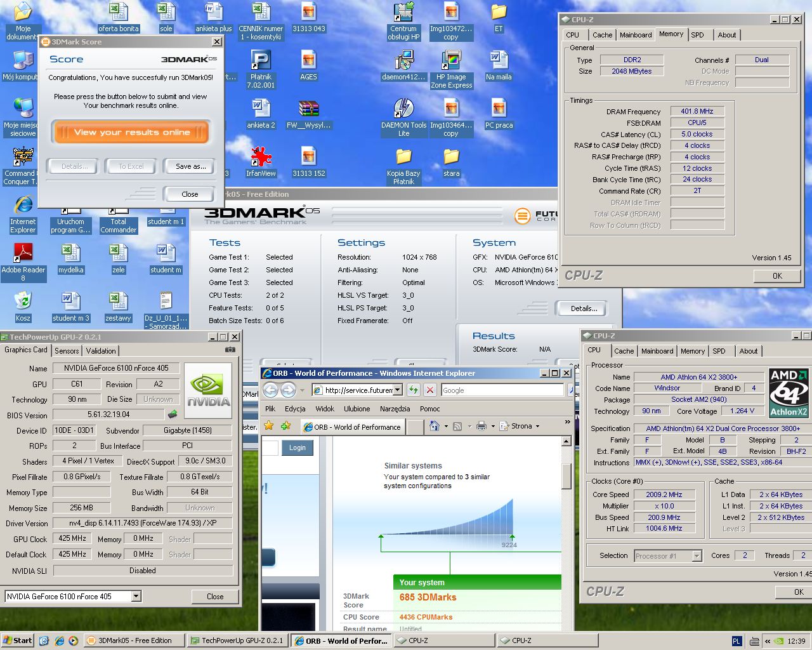Open the Kosz recycle bin icon
The height and width of the screenshot is (650, 812).
[x=23, y=307]
